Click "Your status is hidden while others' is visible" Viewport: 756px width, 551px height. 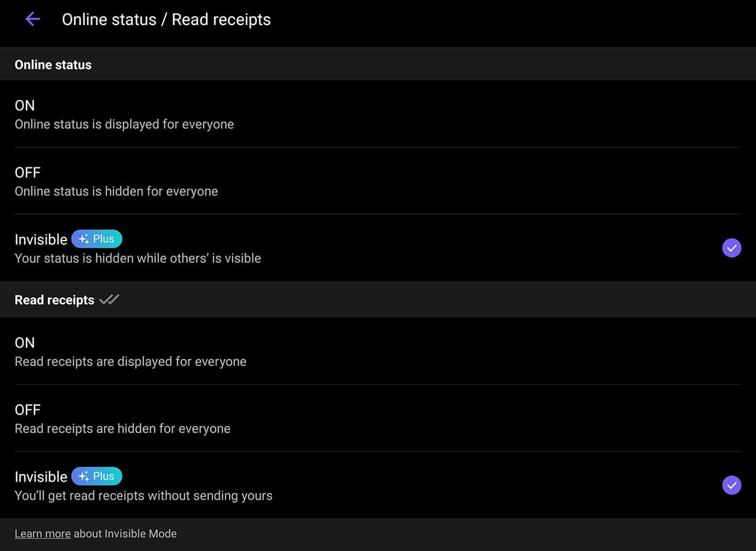pyautogui.click(x=137, y=258)
